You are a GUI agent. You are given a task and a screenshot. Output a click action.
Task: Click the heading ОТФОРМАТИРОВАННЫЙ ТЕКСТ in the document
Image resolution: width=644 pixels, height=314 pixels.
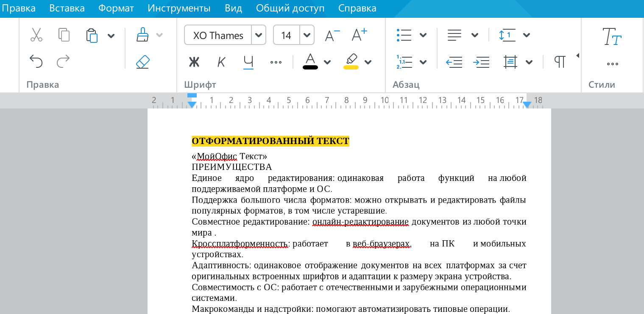270,141
